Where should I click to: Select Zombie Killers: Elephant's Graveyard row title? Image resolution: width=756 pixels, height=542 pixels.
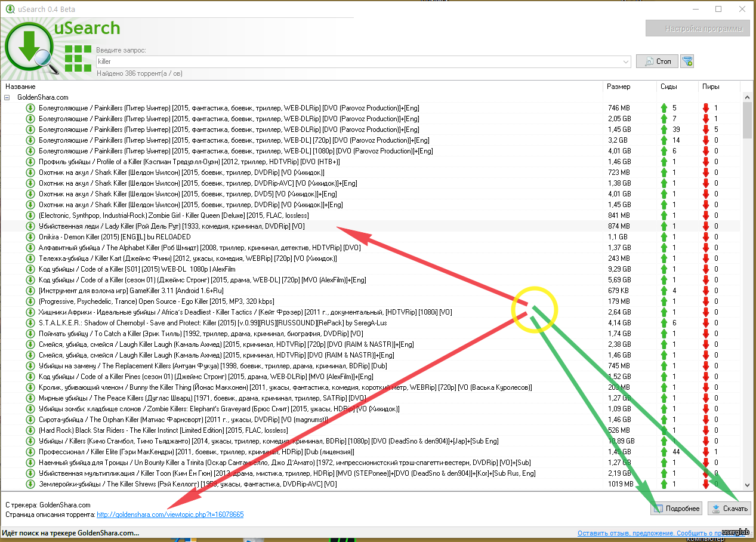tap(219, 409)
